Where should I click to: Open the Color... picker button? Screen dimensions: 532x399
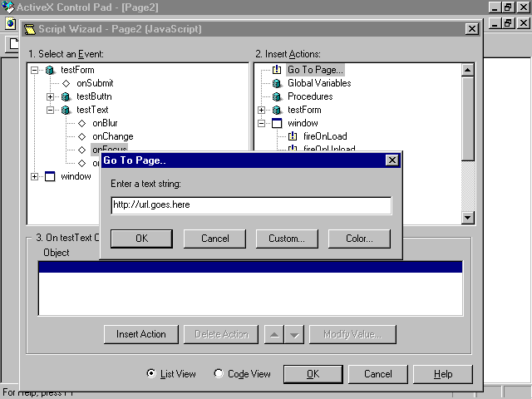[358, 239]
